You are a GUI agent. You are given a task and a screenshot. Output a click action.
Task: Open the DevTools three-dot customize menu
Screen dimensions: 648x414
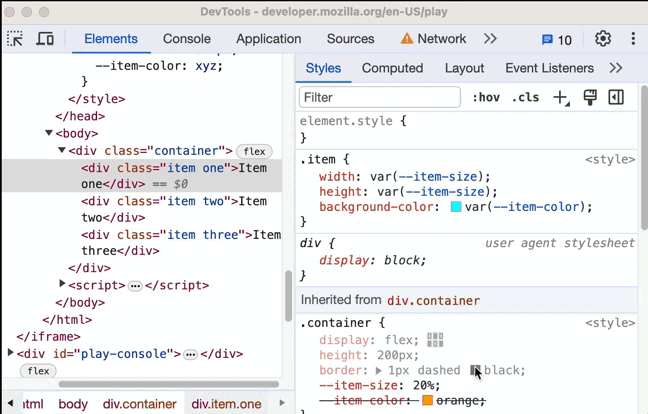pyautogui.click(x=633, y=39)
